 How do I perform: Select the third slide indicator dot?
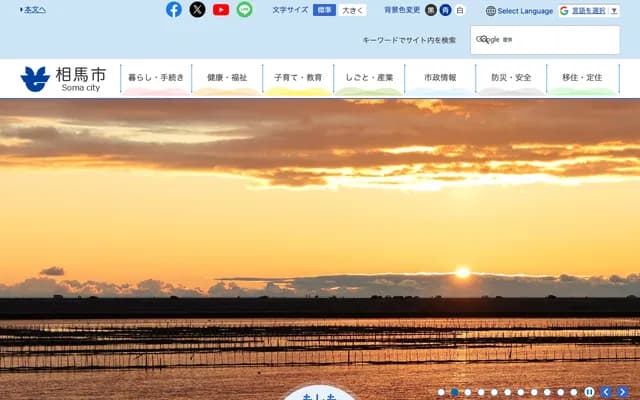point(468,392)
